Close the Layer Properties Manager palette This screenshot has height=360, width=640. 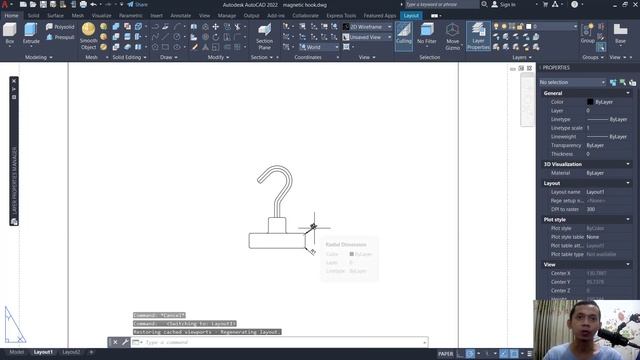pyautogui.click(x=14, y=81)
